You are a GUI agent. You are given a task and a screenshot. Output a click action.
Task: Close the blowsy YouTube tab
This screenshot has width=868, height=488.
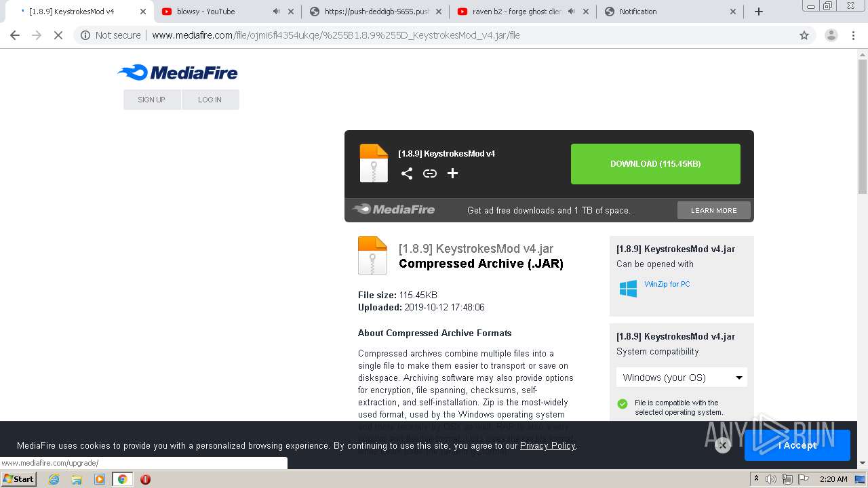pyautogui.click(x=291, y=12)
